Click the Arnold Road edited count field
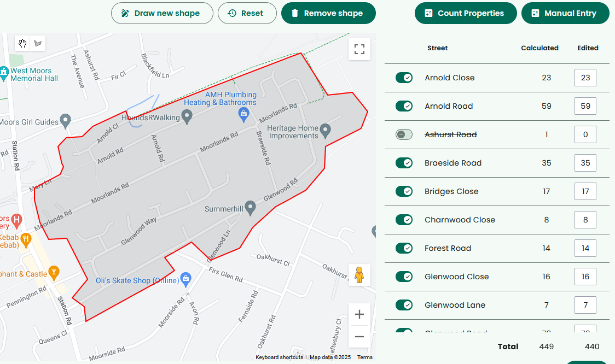 coord(585,106)
